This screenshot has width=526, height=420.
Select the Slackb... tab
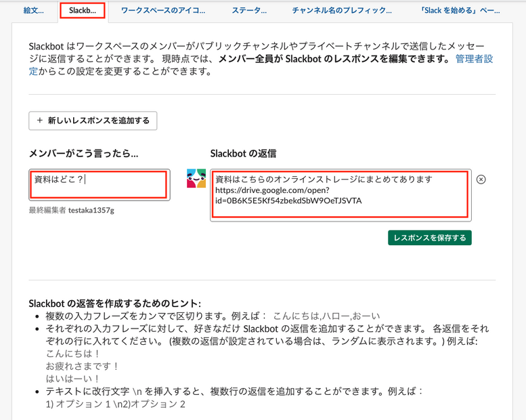point(83,10)
